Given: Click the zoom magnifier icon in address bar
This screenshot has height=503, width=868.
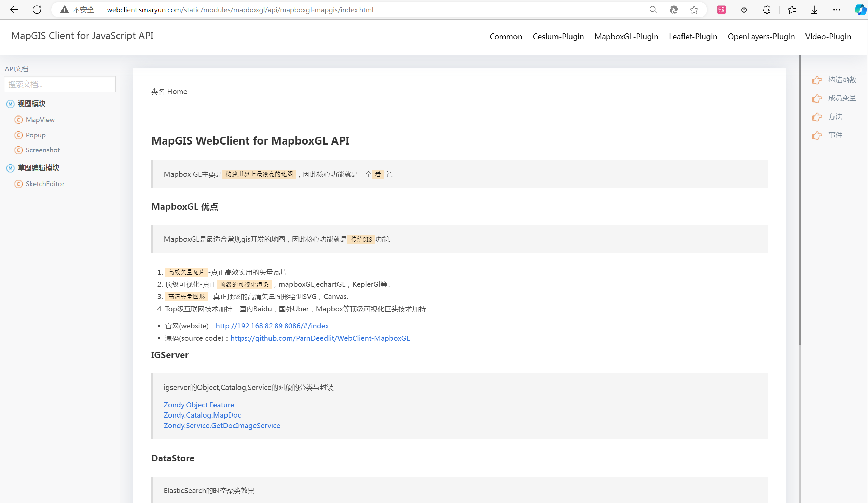Looking at the screenshot, I should (x=653, y=10).
